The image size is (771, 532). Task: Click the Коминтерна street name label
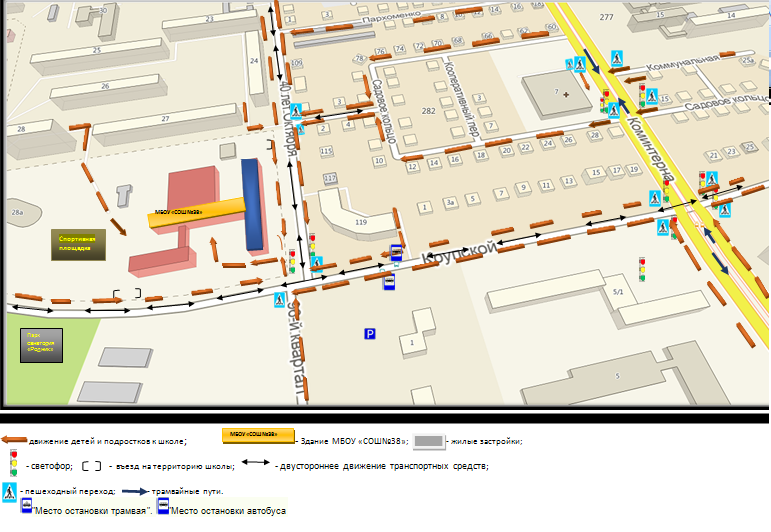click(x=650, y=148)
